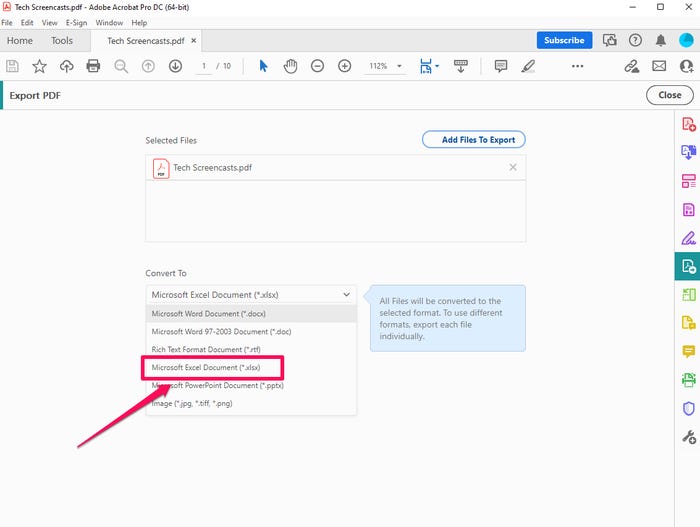Screen dimensions: 700x527
Task: Select the Hand pan tool
Action: coord(290,66)
